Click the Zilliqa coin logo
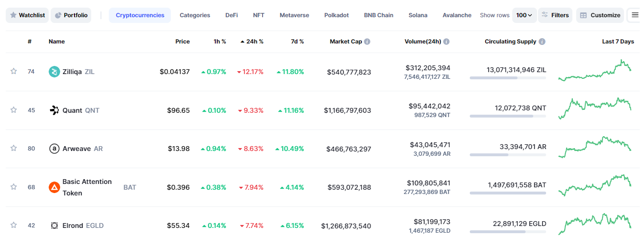This screenshot has width=644, height=237. tap(54, 72)
